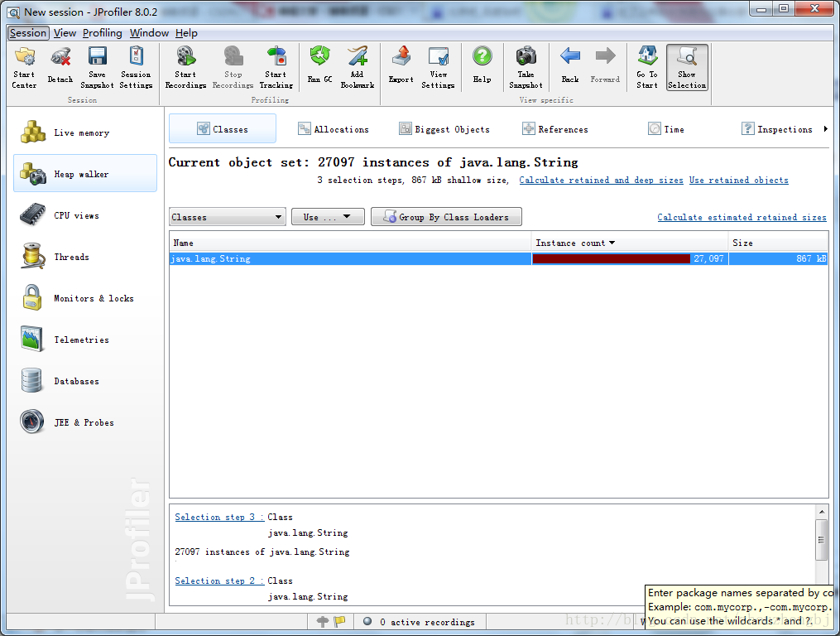Click the Use retained objects link

coord(739,181)
